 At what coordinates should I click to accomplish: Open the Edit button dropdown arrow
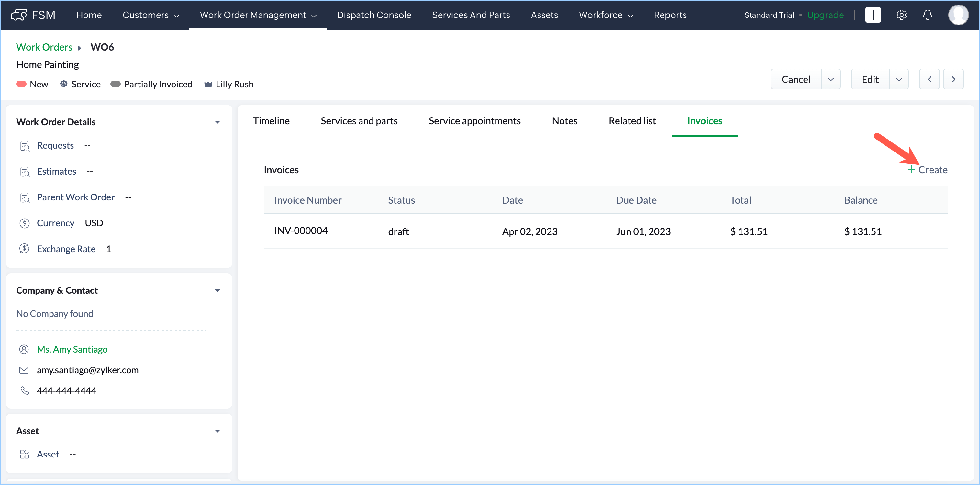[x=899, y=79]
